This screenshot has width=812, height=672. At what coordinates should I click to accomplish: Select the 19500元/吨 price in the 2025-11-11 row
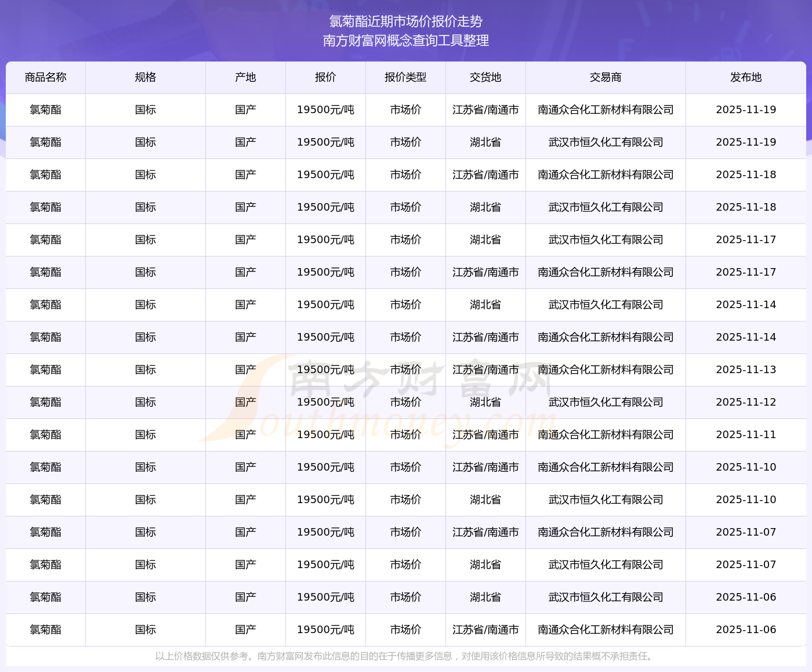pyautogui.click(x=325, y=435)
